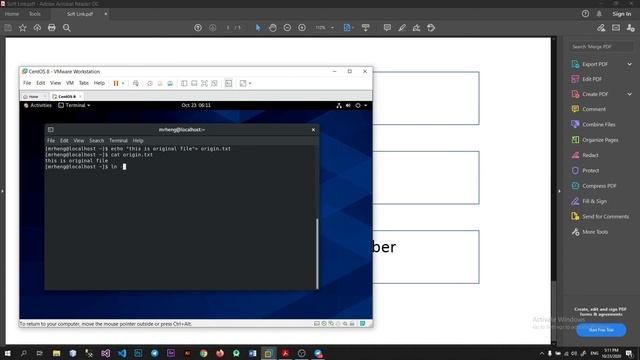Pause the virtual machine in VMware
The width and height of the screenshot is (640, 360).
pos(116,83)
